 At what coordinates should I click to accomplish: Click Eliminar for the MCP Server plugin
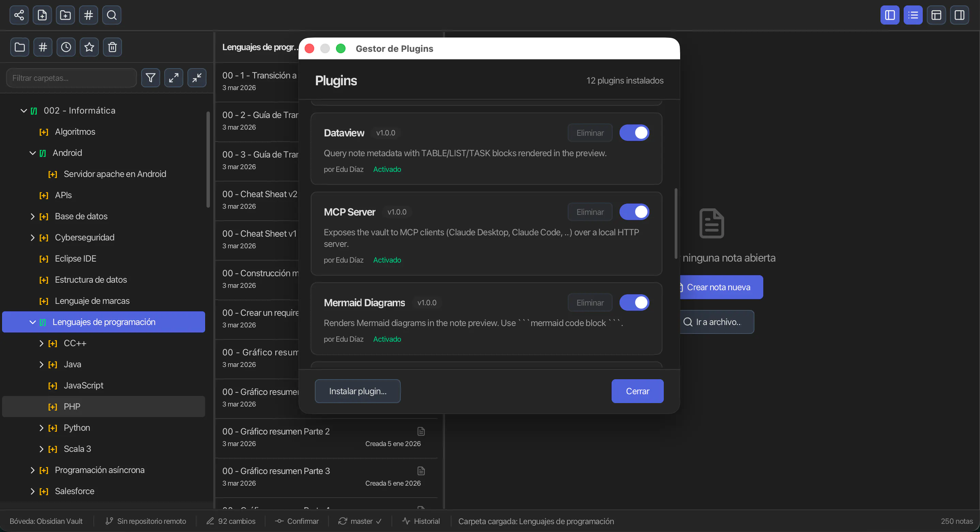point(590,212)
